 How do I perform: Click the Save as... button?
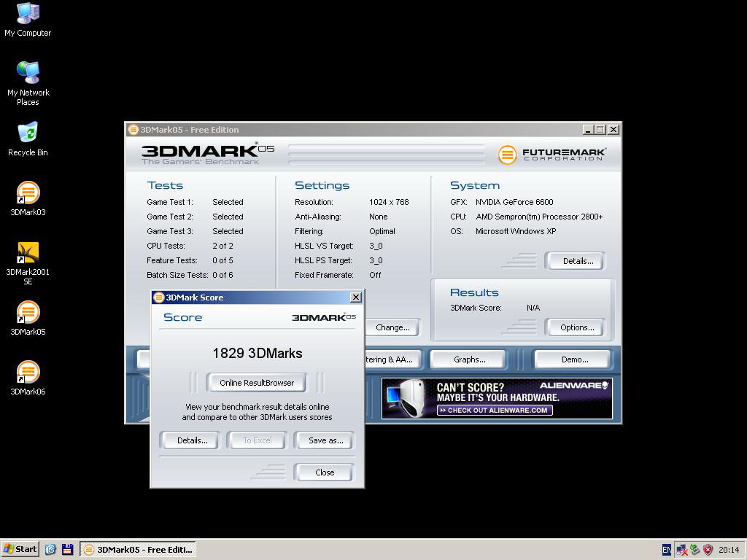pos(325,440)
